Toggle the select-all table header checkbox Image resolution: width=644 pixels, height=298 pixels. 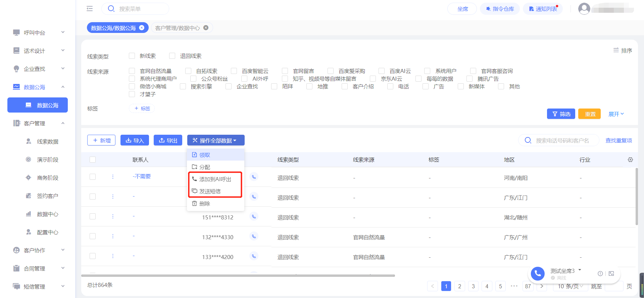tap(93, 160)
